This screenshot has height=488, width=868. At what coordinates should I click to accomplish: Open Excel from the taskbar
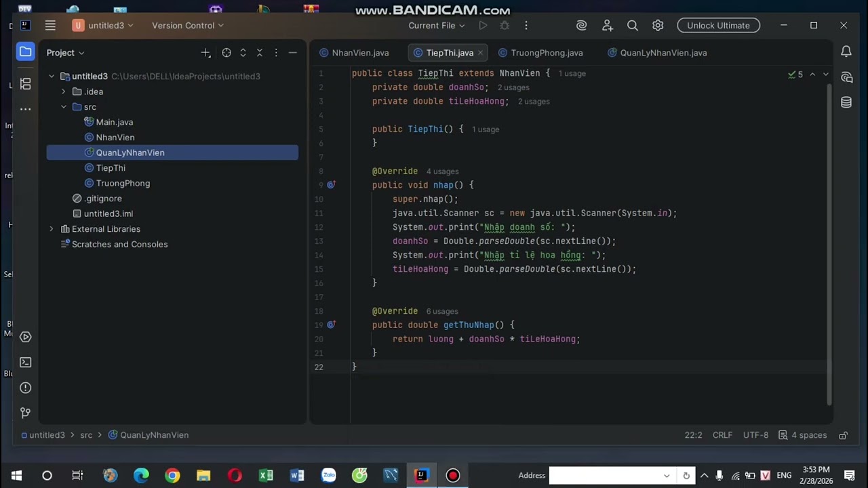coord(266,475)
